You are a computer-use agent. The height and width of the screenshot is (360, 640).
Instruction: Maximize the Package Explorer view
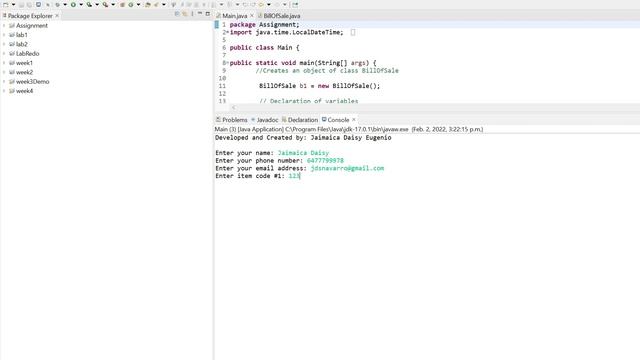[x=208, y=13]
